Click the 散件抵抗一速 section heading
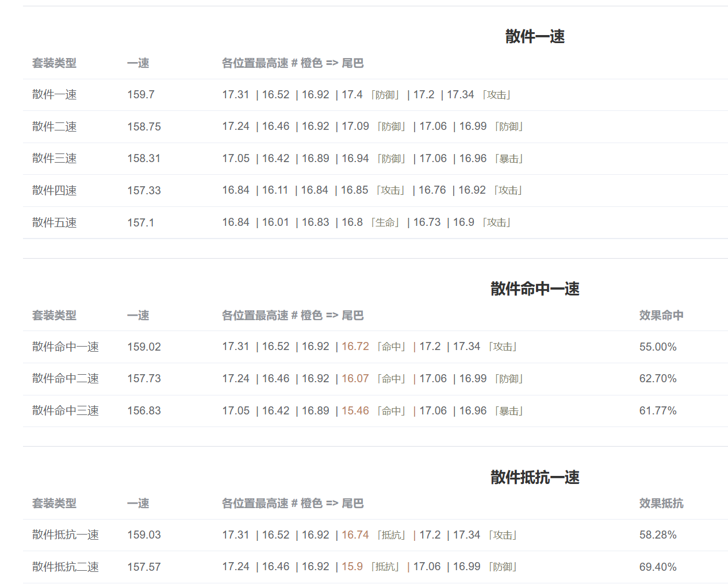 coord(534,477)
